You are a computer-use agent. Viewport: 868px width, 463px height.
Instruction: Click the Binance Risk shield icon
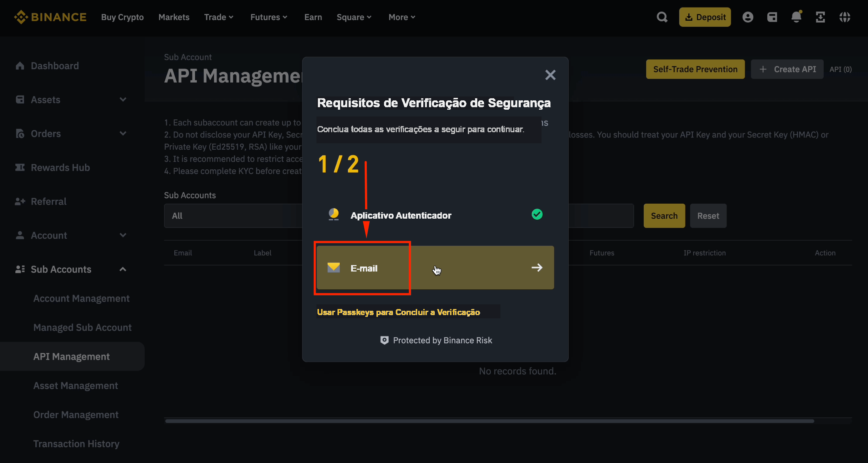[384, 340]
